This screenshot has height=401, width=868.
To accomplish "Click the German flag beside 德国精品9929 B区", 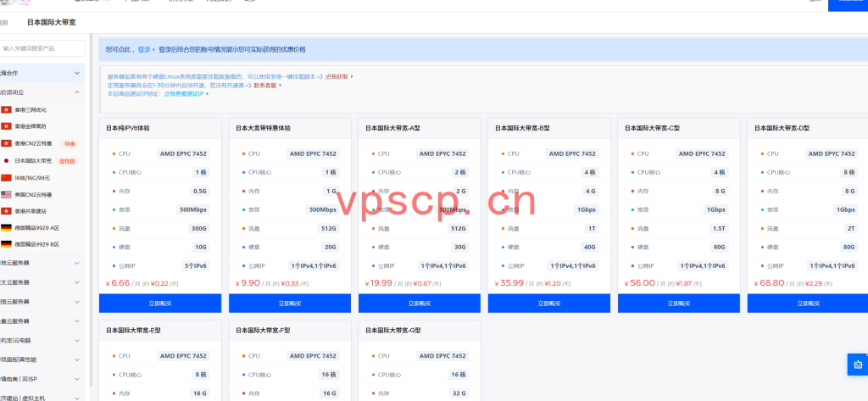I will click(x=6, y=244).
